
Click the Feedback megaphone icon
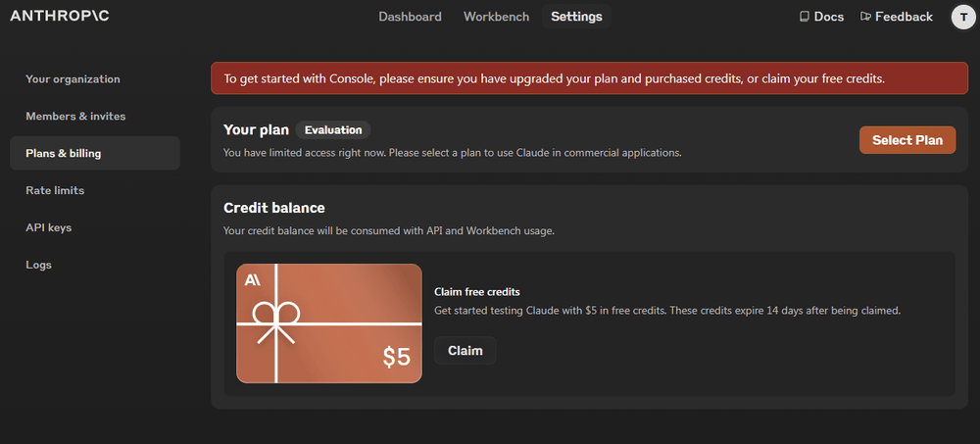point(865,17)
